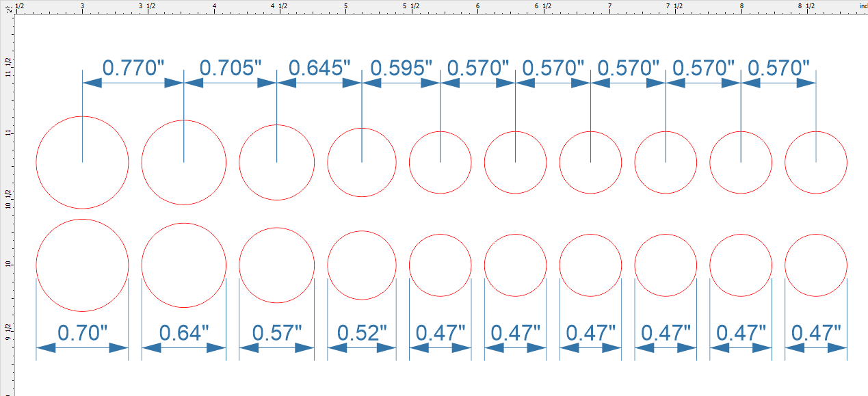The width and height of the screenshot is (868, 396).
Task: Click the "inches" unit label on the ruler
Action: point(863,6)
